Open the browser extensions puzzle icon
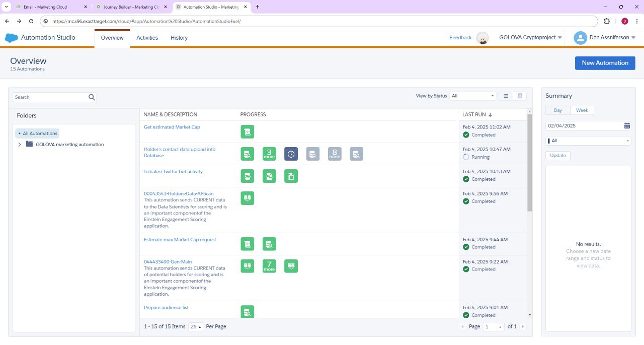 (x=607, y=21)
